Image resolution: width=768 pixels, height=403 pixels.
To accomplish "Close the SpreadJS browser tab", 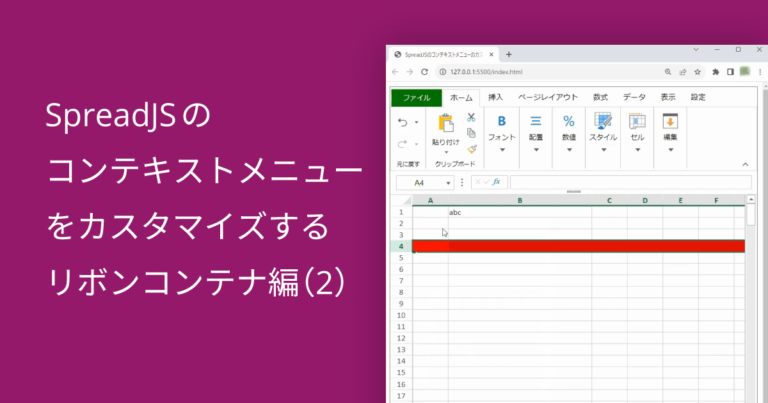I will (x=491, y=54).
